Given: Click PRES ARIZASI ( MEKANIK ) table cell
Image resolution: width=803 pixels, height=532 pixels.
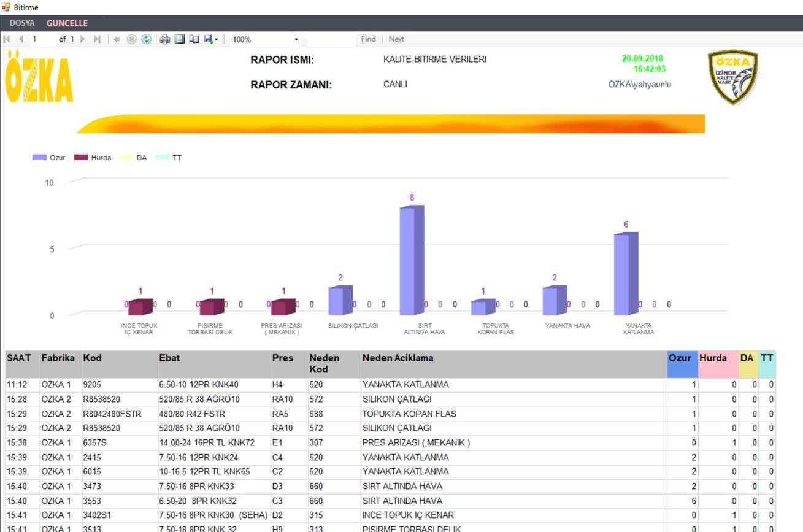Looking at the screenshot, I should click(513, 442).
